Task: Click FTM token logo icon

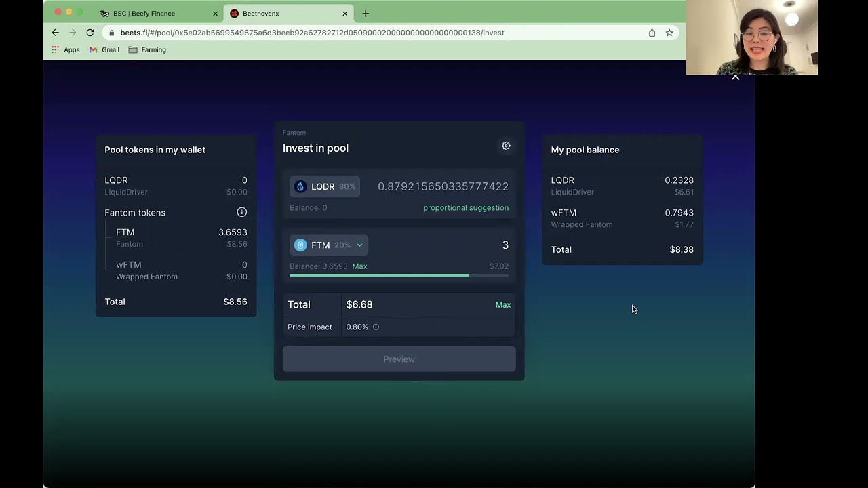Action: [x=300, y=245]
